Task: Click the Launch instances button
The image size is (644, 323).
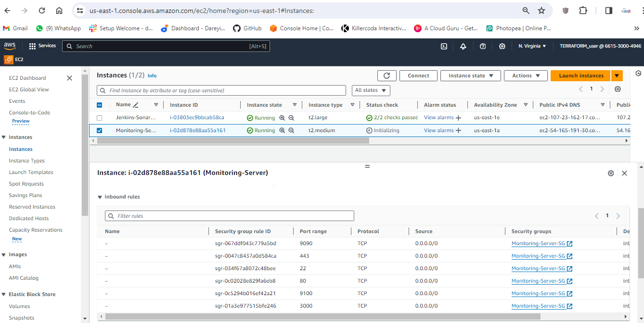Action: tap(580, 75)
